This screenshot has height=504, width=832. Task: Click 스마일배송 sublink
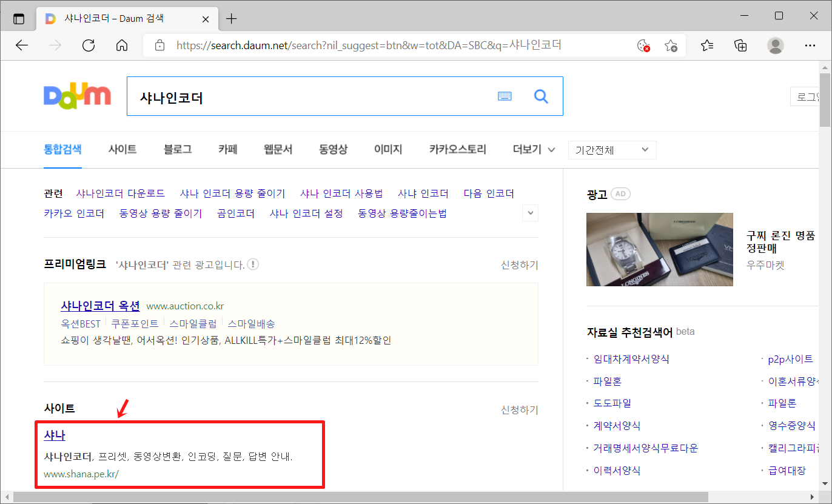point(252,323)
